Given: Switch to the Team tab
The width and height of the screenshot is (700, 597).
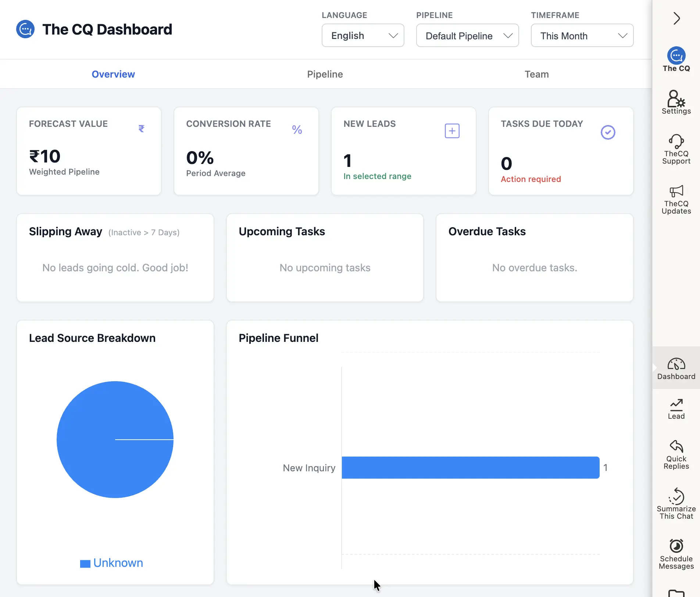Looking at the screenshot, I should click(x=537, y=74).
